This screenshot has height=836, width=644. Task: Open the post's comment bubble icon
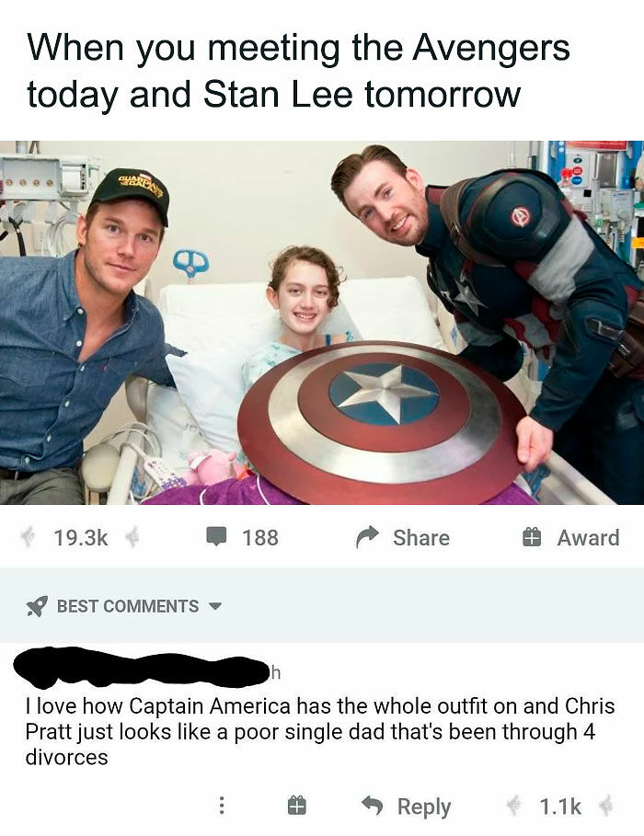(x=216, y=537)
